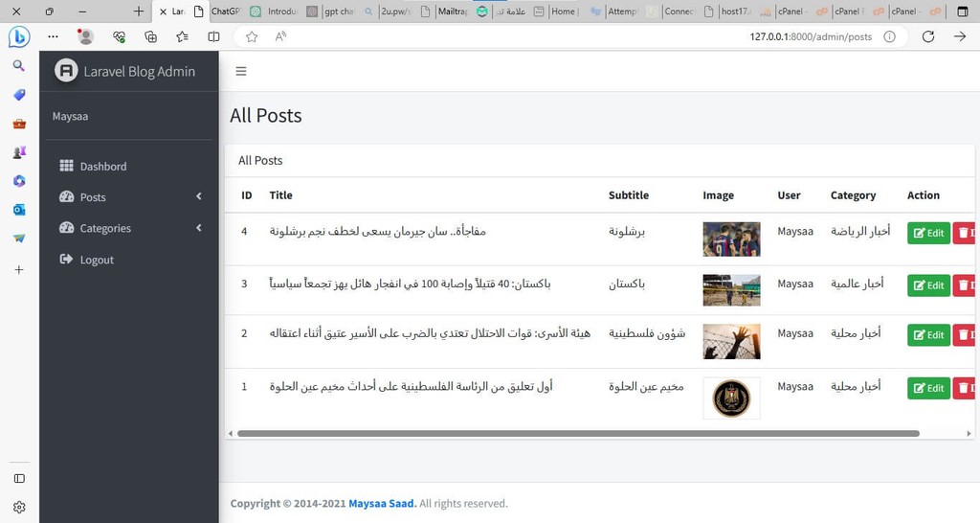Viewport: 980px width, 523px height.
Task: Expand the Categories menu chevron
Action: tap(199, 228)
